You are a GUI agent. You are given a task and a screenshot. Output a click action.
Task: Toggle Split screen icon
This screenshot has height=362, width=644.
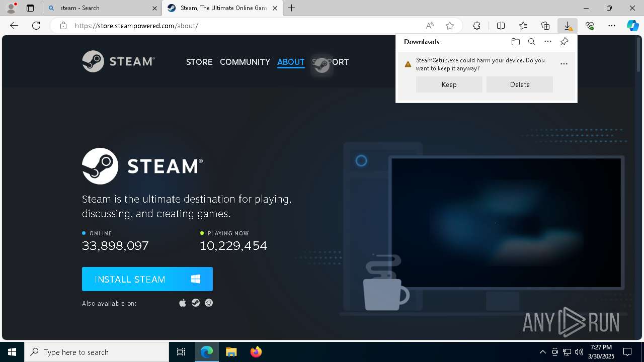click(x=501, y=26)
